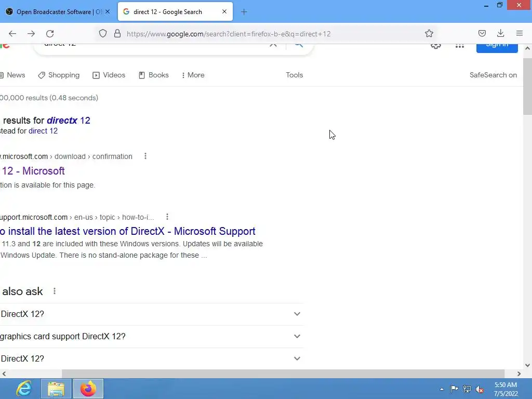Screen dimensions: 532x399
Task: Open options dots beside microsoft.com download confirmation
Action: click(145, 156)
